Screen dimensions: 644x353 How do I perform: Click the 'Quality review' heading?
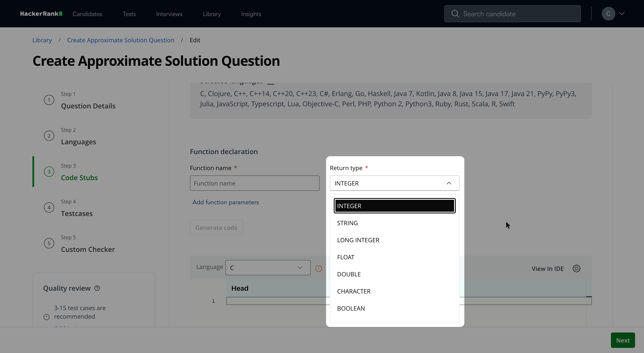pos(67,288)
